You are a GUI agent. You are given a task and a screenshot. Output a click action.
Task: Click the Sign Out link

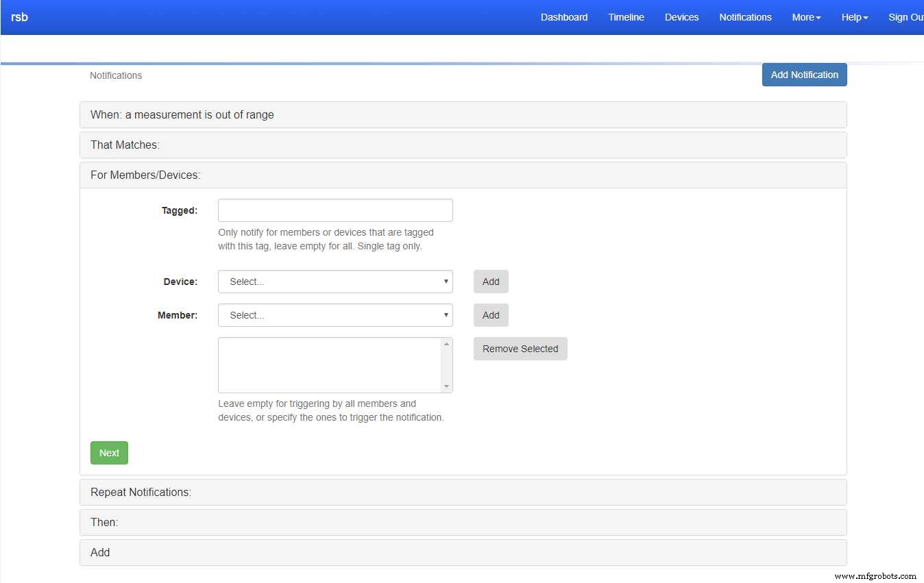pos(905,17)
